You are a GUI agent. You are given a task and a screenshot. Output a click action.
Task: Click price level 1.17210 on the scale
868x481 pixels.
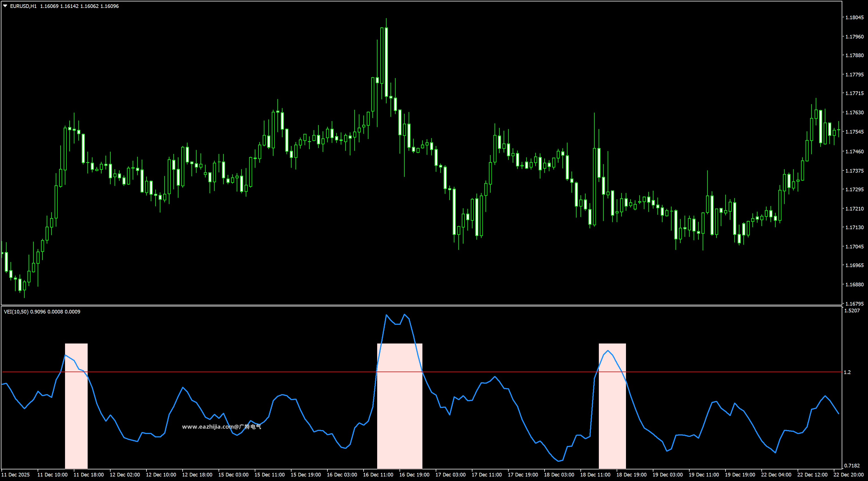pos(854,209)
